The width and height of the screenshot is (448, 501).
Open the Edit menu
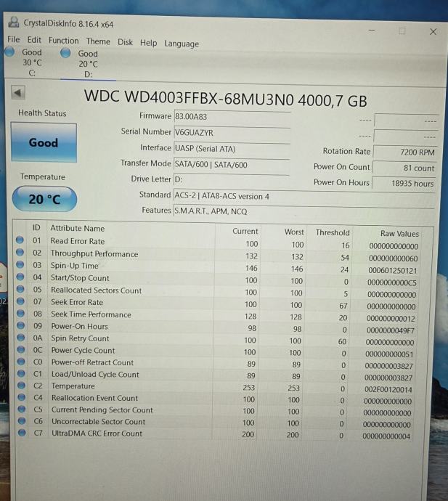click(34, 40)
